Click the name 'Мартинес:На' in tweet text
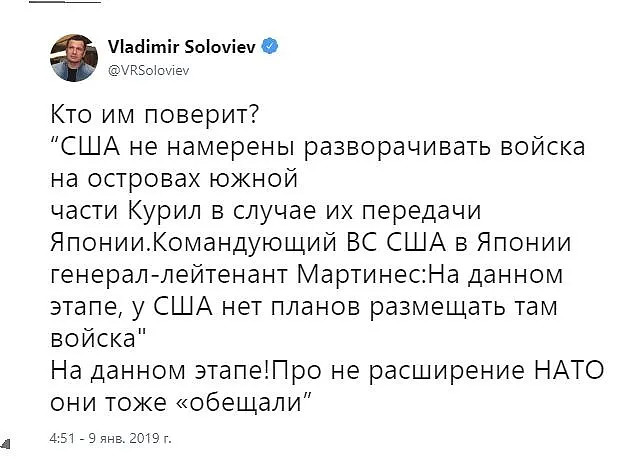The height and width of the screenshot is (459, 637). (378, 275)
